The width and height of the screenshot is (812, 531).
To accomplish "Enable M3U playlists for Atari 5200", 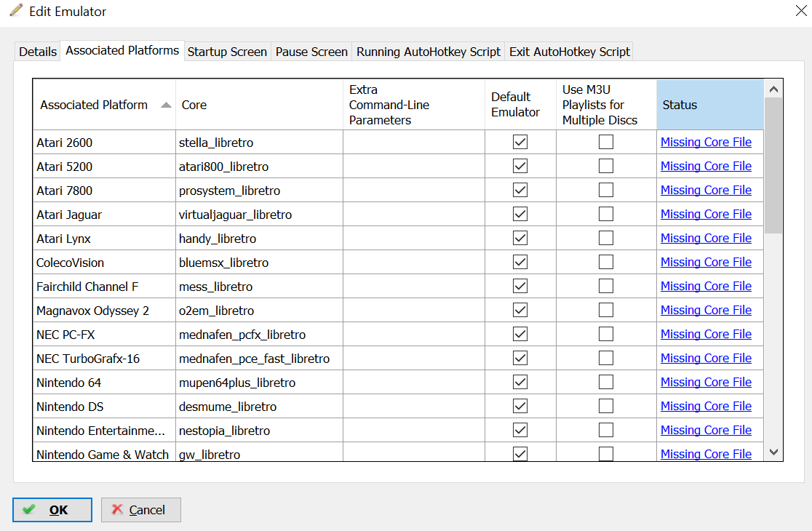I will [x=606, y=166].
